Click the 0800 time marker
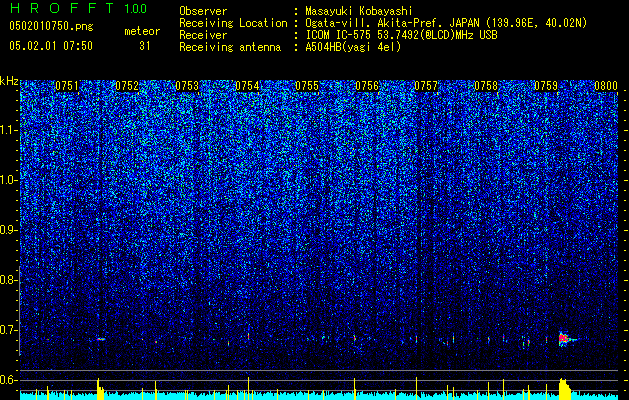 606,86
